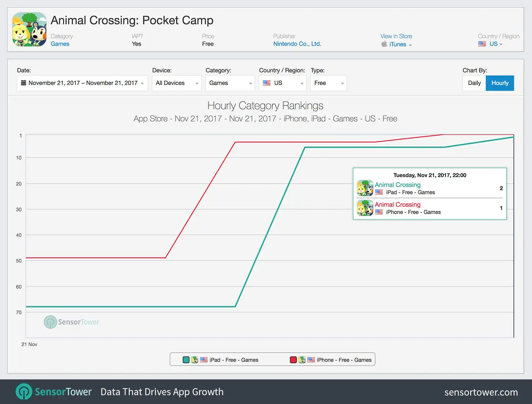Screen dimensions: 532x404
Task: Open the Free type dropdown
Action: [328, 83]
